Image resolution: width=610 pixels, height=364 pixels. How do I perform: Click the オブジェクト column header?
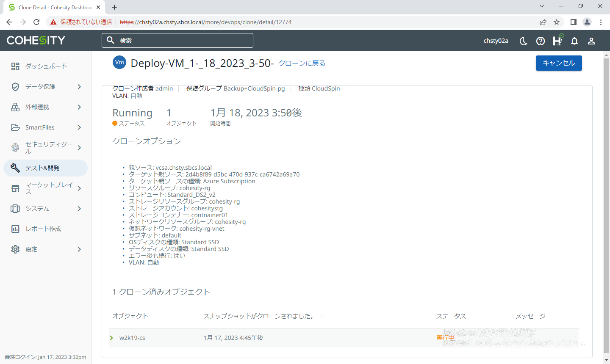pos(130,316)
